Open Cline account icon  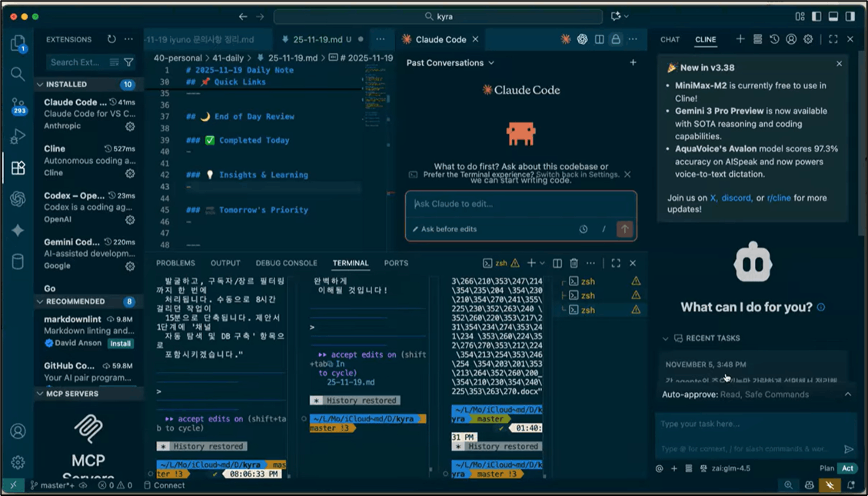click(791, 39)
